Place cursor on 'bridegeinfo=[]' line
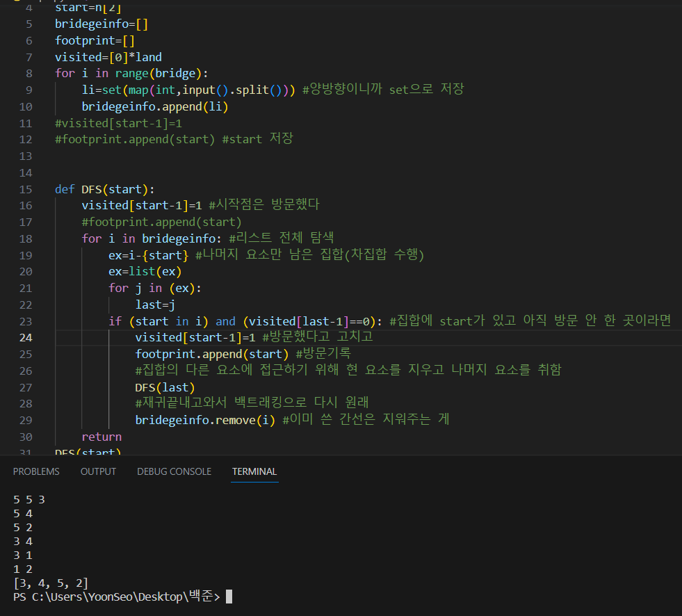 [x=102, y=24]
